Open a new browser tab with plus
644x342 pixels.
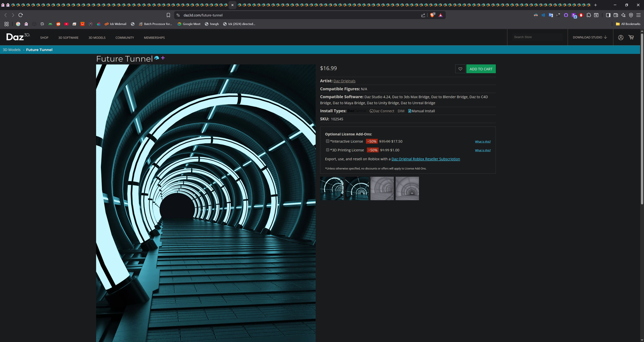(x=596, y=5)
